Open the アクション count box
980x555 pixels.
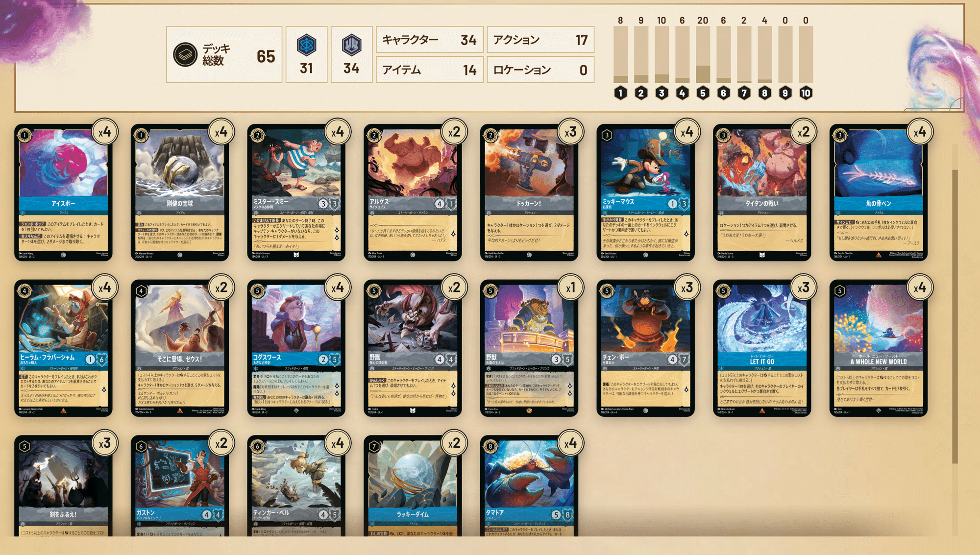click(x=540, y=40)
